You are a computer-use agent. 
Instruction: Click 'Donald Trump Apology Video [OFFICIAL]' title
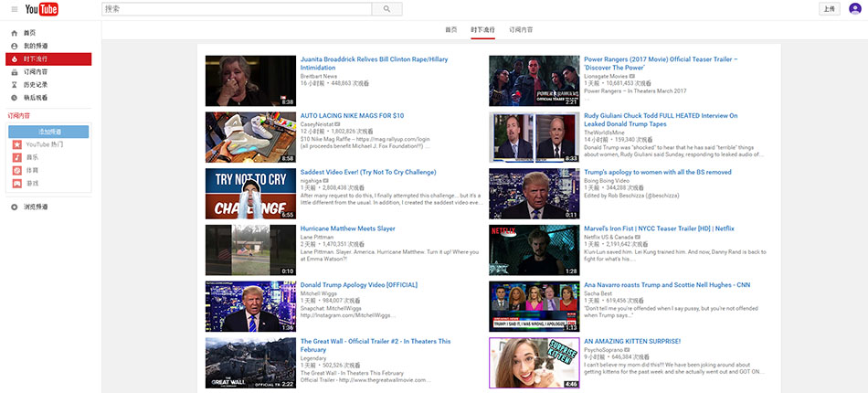[359, 285]
